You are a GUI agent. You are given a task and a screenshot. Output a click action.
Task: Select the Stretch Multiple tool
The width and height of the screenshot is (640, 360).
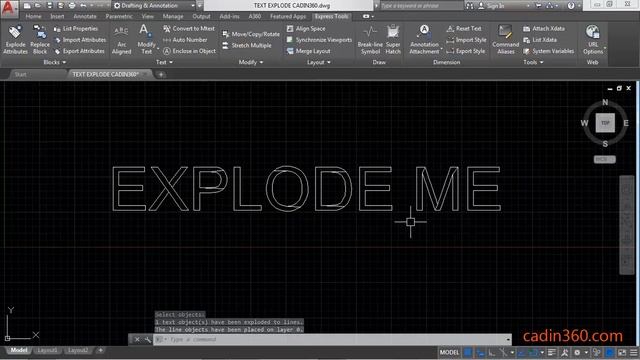247,45
